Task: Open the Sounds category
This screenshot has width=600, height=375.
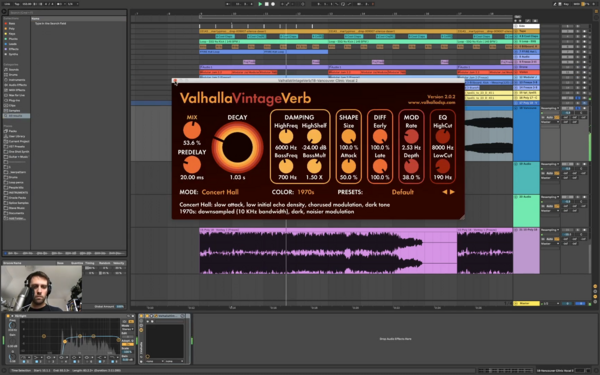Action: click(x=14, y=70)
